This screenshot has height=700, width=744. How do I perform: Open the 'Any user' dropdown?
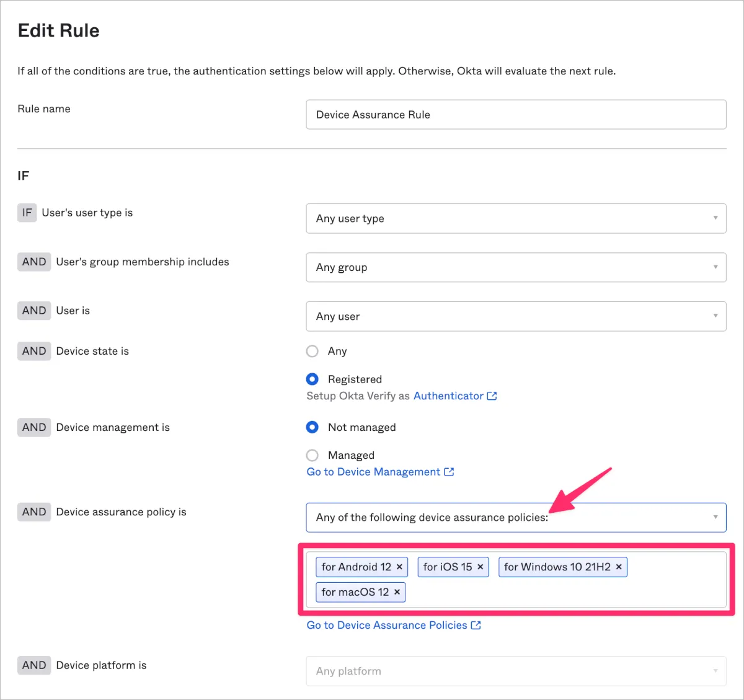[x=516, y=316]
